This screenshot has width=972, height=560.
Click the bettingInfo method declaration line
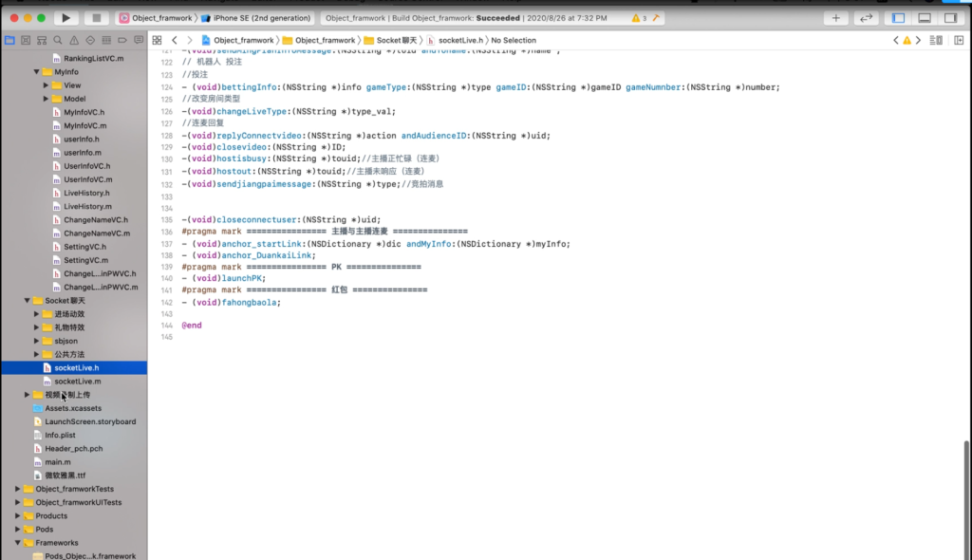tap(481, 87)
